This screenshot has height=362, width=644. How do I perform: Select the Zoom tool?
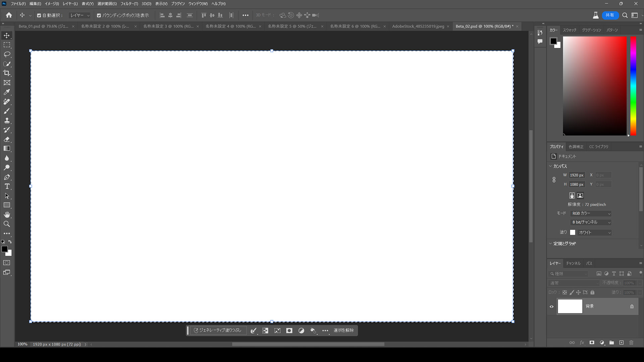tap(7, 224)
